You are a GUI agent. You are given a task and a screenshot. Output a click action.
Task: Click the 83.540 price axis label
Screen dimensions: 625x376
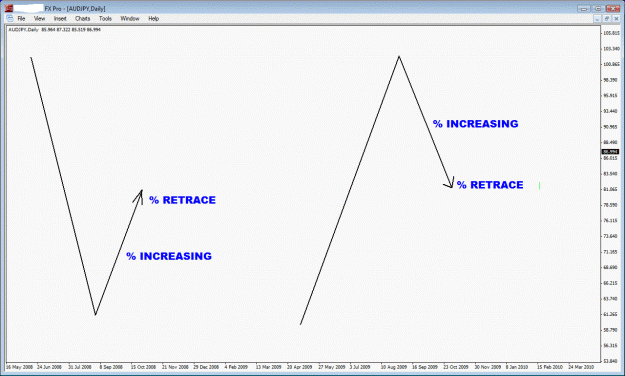point(611,174)
